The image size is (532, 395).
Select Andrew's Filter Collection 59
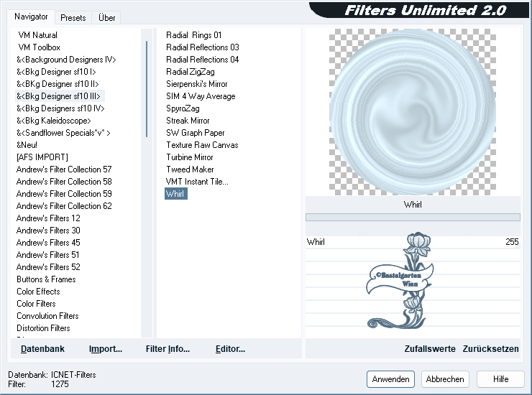click(x=64, y=194)
